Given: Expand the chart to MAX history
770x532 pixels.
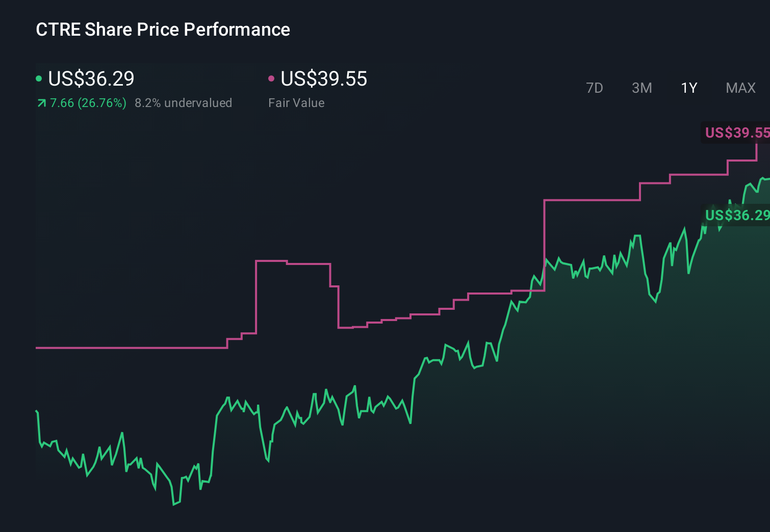Looking at the screenshot, I should [x=740, y=88].
